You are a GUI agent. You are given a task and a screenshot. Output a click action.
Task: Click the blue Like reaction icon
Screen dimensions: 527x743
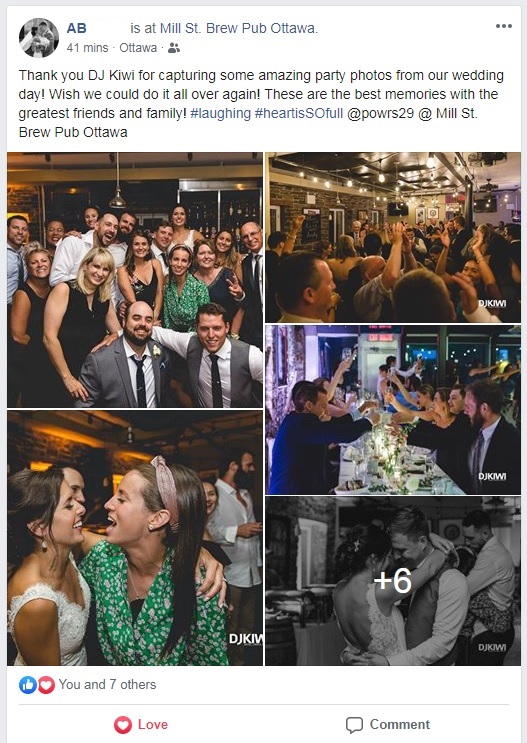coord(28,685)
